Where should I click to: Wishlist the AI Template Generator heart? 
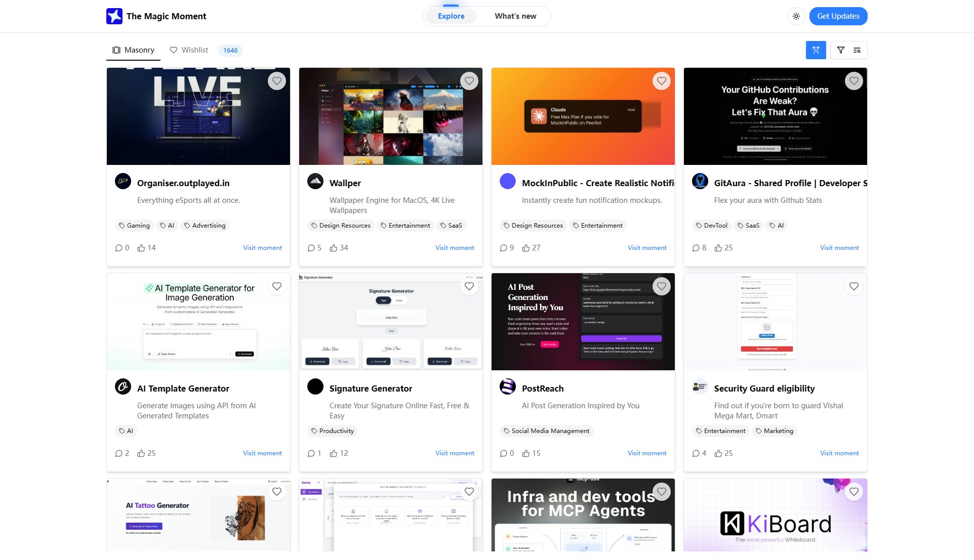[277, 286]
